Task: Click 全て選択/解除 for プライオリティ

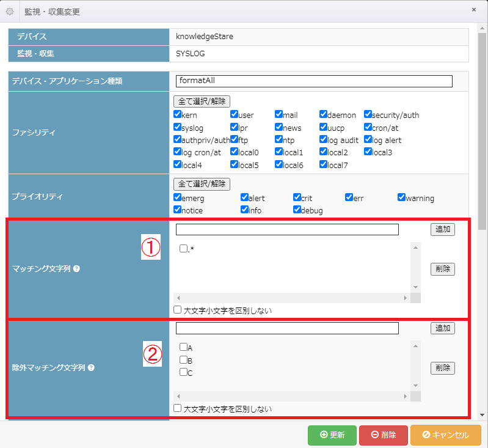Action: tap(202, 184)
